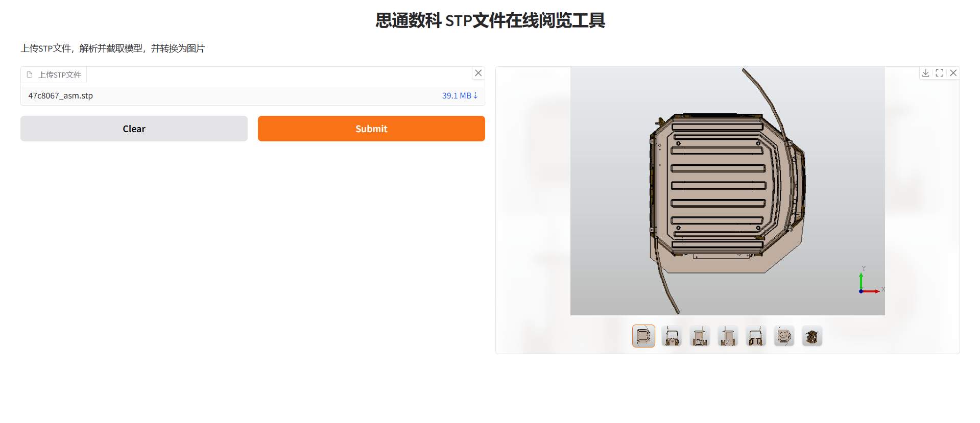Click the 47c8067_asm.stp file name
Viewport: 980px width, 423px height.
(60, 95)
